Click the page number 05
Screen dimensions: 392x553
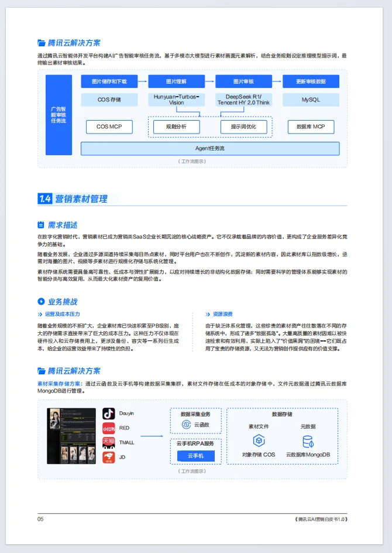point(40,519)
